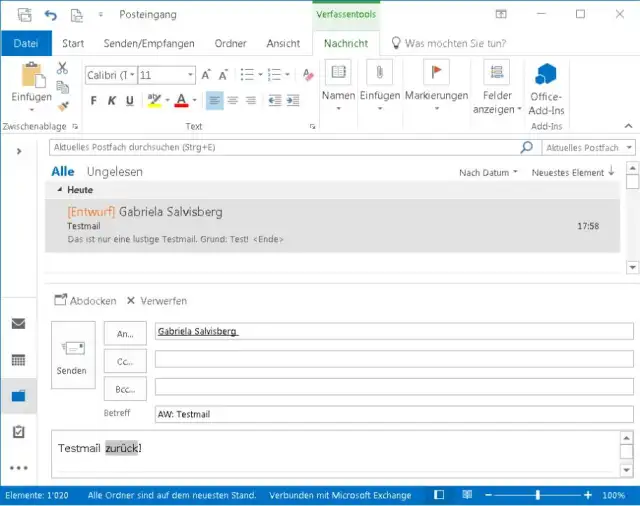
Task: Open the Nach Datum sort dropdown
Action: [488, 173]
